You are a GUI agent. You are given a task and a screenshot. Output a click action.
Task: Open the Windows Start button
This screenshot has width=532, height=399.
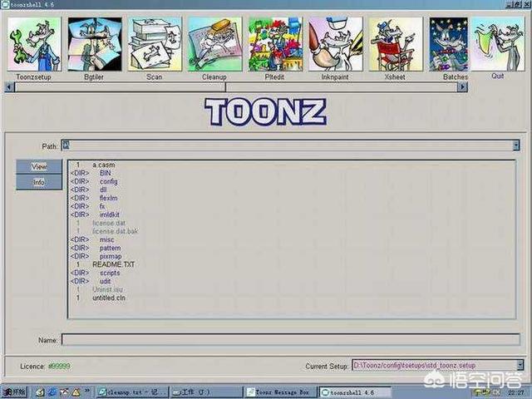pos(13,392)
